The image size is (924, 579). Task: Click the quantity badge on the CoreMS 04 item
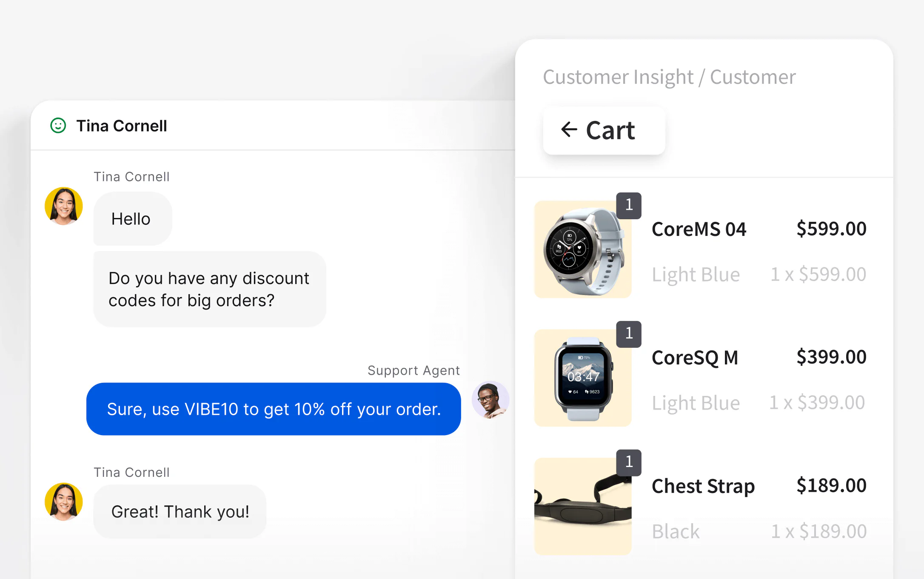tap(628, 206)
